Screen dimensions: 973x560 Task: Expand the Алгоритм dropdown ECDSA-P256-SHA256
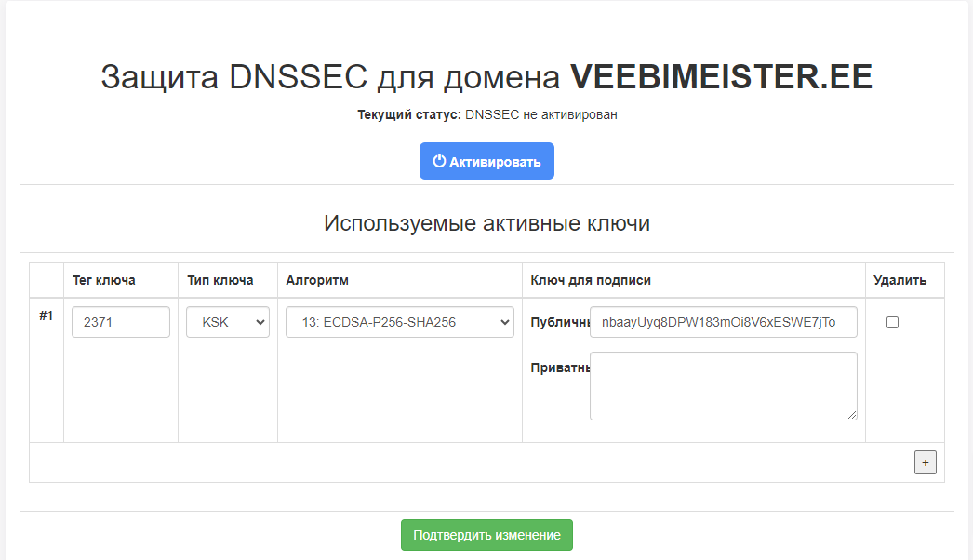click(x=399, y=322)
